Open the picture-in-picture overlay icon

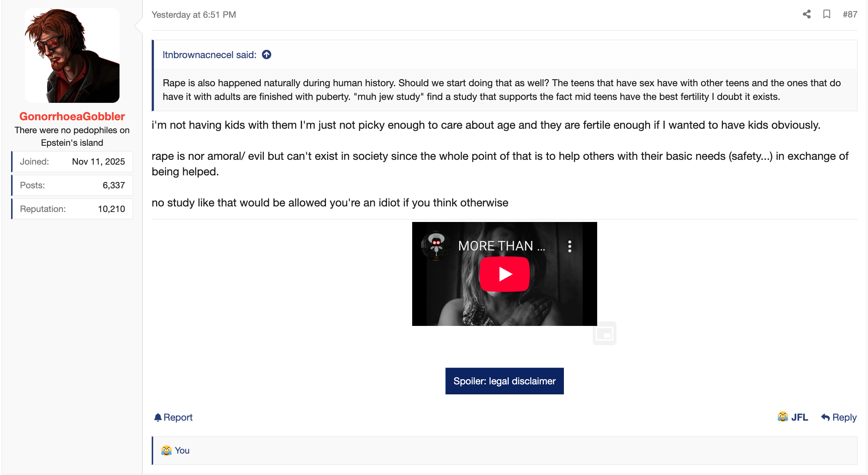604,333
